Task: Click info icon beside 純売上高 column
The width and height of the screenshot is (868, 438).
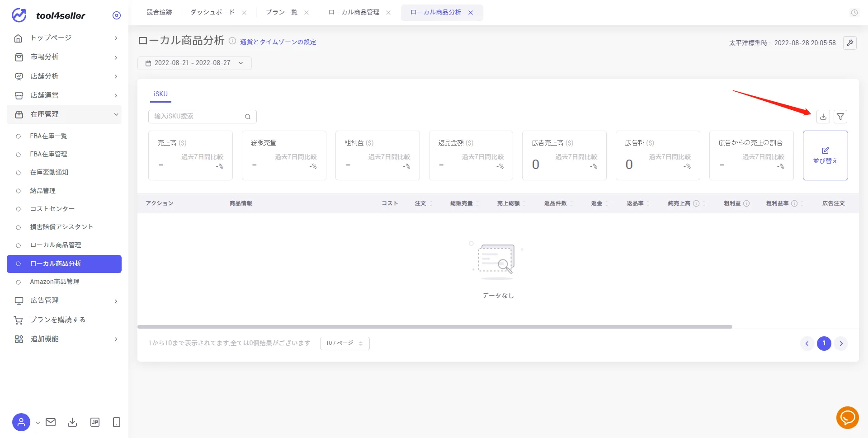Action: coord(696,203)
